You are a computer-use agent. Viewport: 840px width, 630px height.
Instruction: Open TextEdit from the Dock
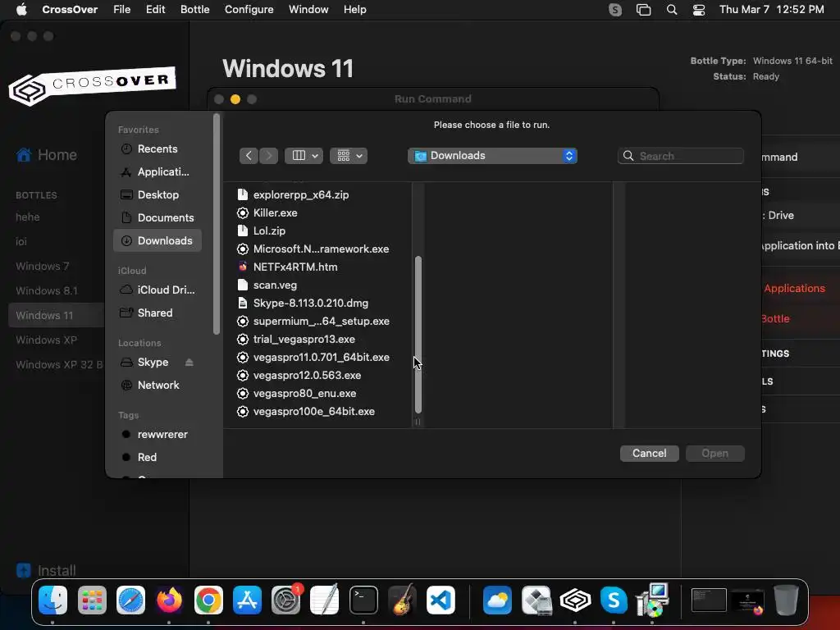click(x=325, y=600)
